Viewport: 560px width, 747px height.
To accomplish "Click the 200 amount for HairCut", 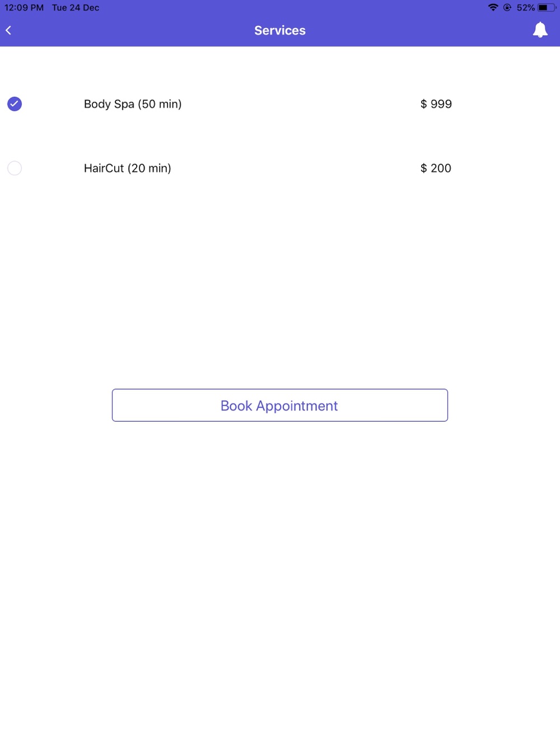I will [x=441, y=168].
